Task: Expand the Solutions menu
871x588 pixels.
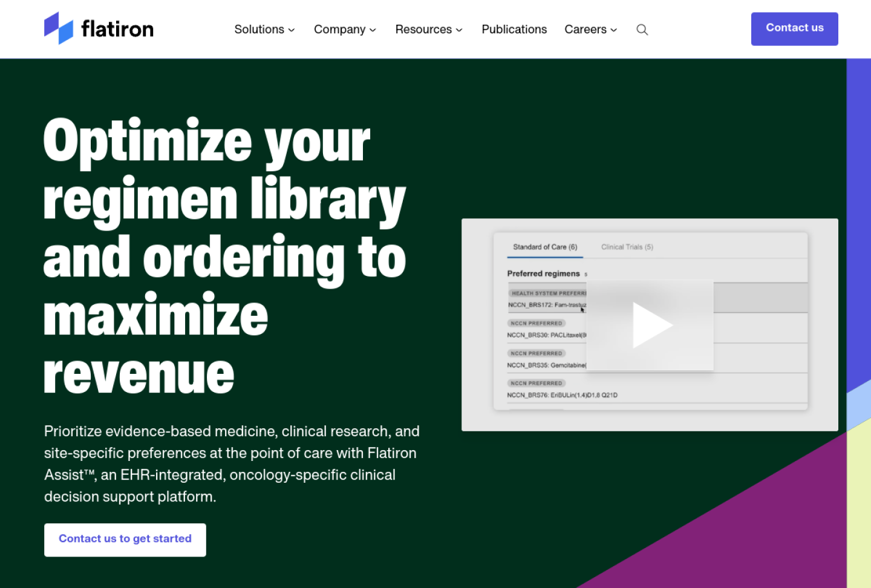Action: point(264,30)
